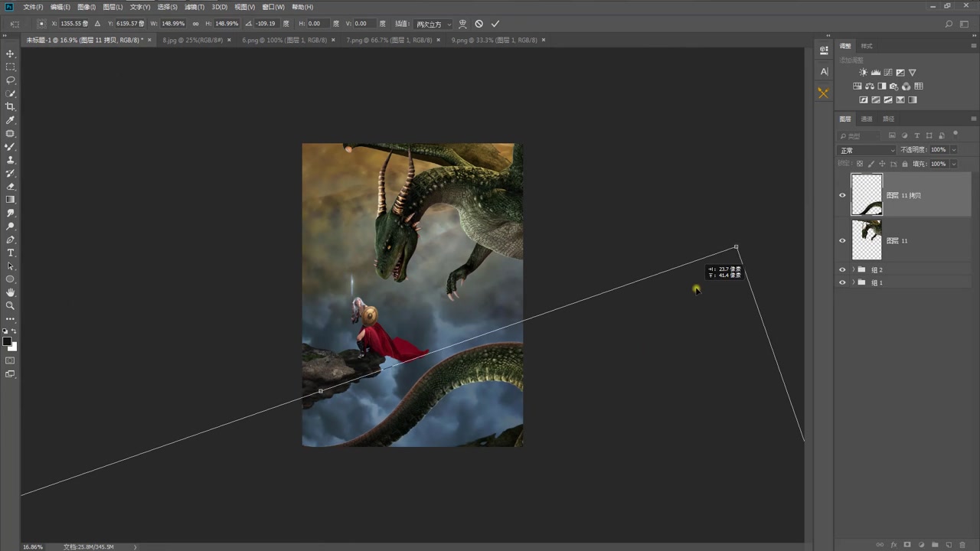Add a Vibrance adjustment

[913, 73]
